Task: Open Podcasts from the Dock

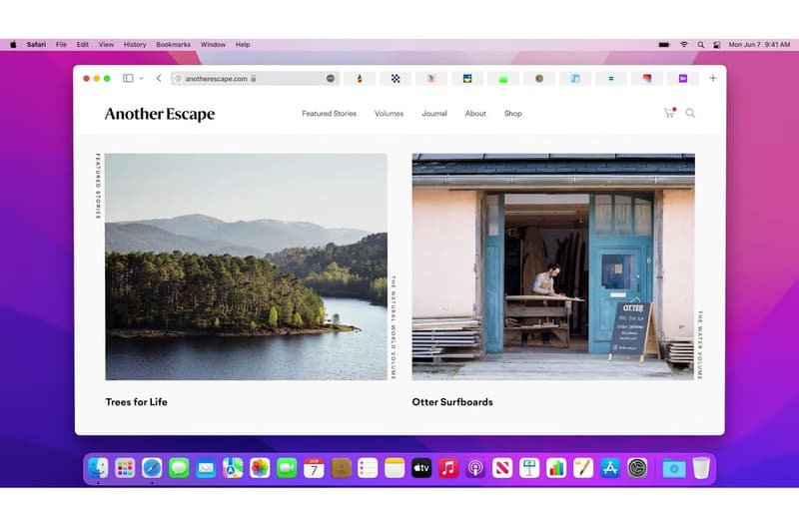Action: tap(475, 468)
